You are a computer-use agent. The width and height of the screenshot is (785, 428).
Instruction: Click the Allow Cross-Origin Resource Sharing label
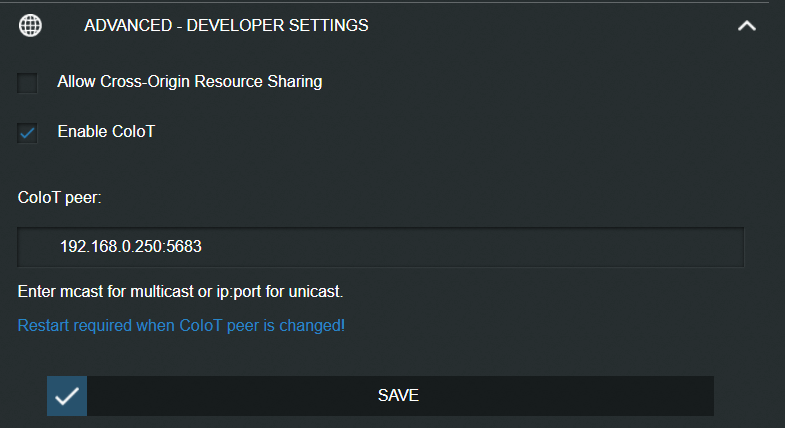(190, 82)
